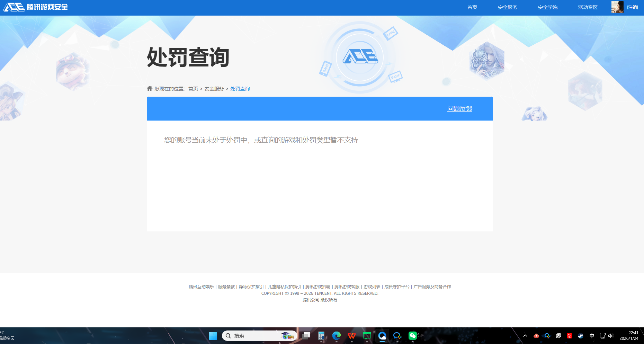The height and width of the screenshot is (344, 644).
Task: Expand hidden icons in the system tray
Action: click(x=525, y=336)
